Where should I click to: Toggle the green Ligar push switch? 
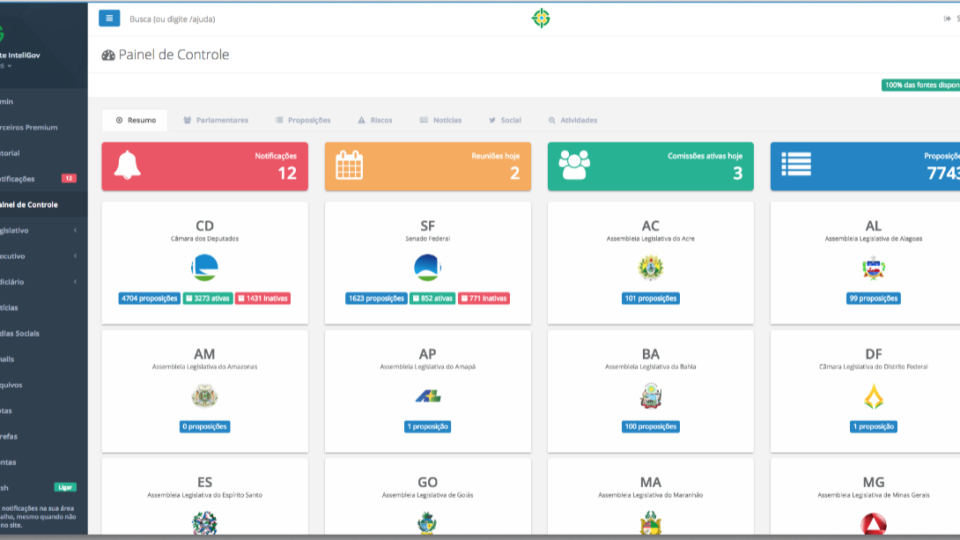click(65, 487)
